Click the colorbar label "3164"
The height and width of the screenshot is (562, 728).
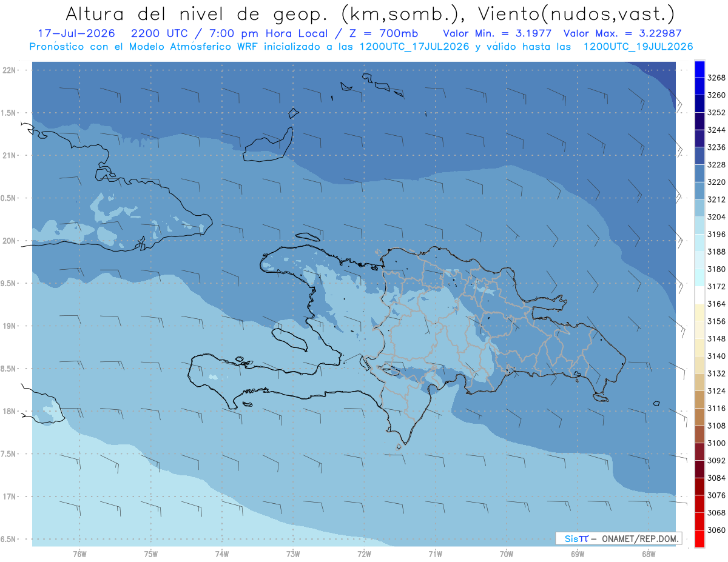[716, 304]
